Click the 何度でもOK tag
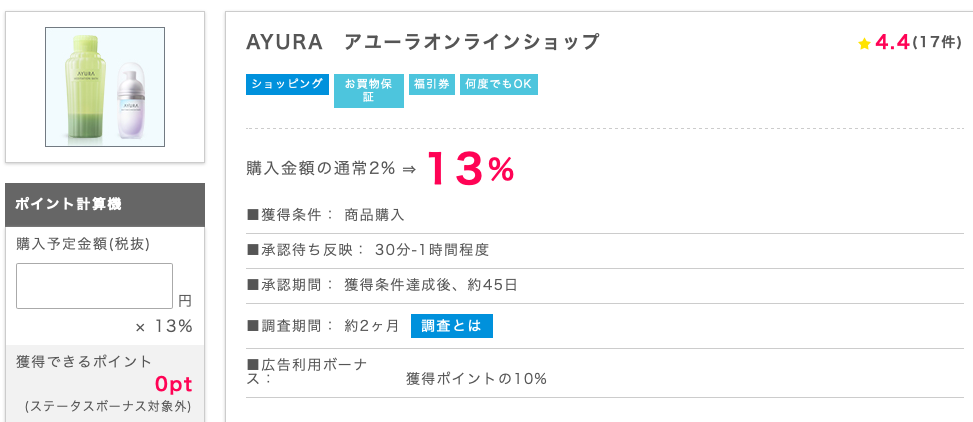Screen dimensions: 973x422 coord(498,85)
